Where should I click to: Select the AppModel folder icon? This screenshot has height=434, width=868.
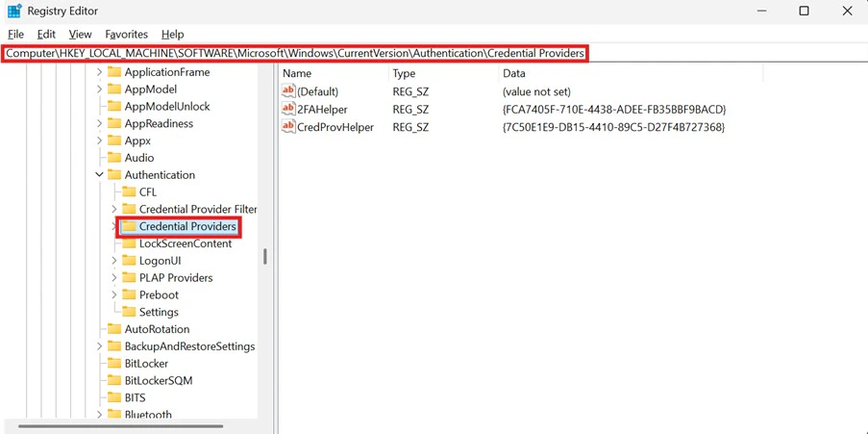click(x=114, y=89)
